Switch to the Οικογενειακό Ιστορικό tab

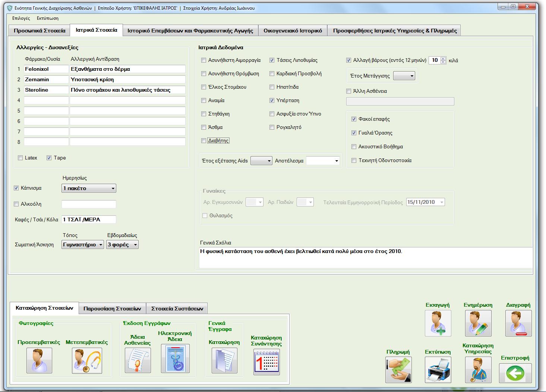pyautogui.click(x=293, y=31)
